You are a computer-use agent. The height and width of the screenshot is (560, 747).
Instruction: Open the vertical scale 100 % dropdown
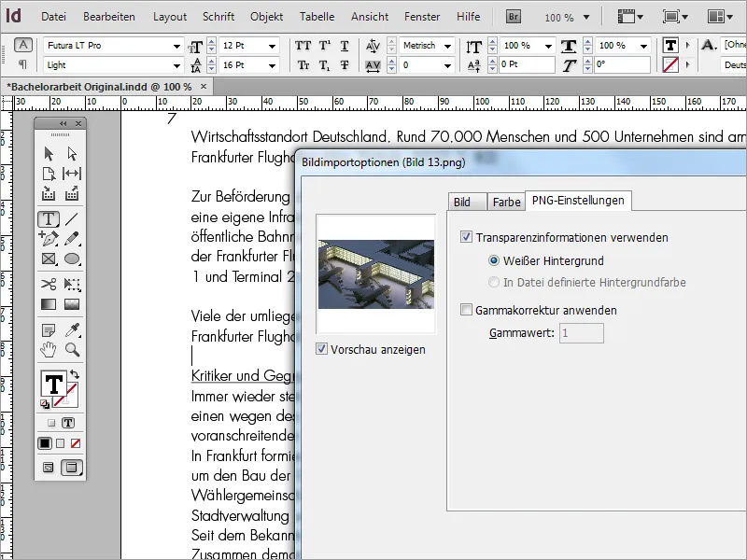point(548,46)
